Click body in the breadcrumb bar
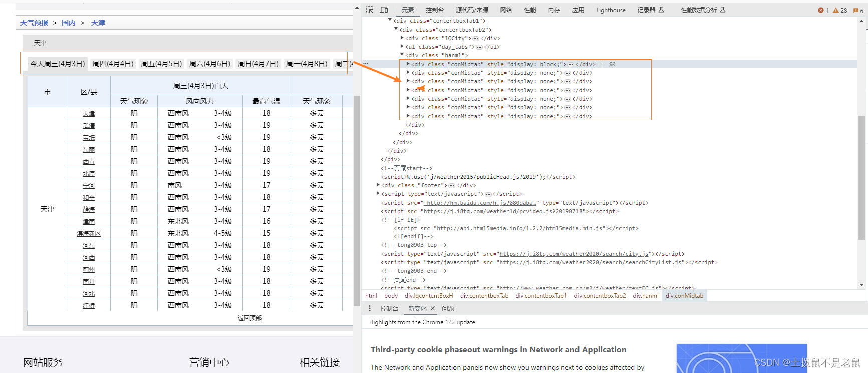The width and height of the screenshot is (868, 373). [x=391, y=296]
